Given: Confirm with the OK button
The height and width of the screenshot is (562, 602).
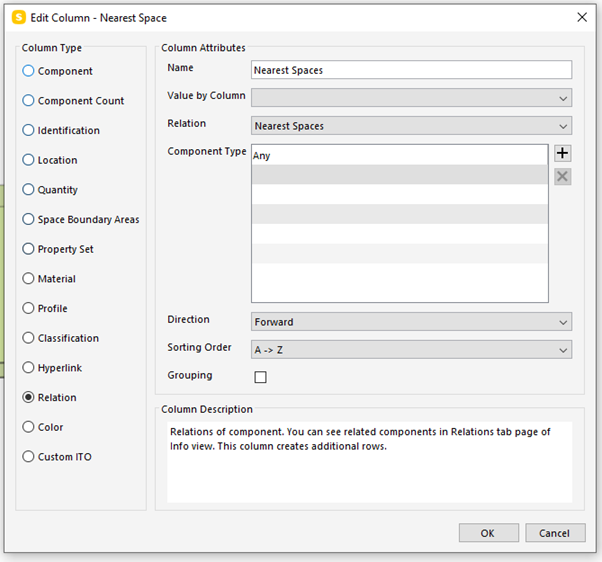Looking at the screenshot, I should click(488, 533).
